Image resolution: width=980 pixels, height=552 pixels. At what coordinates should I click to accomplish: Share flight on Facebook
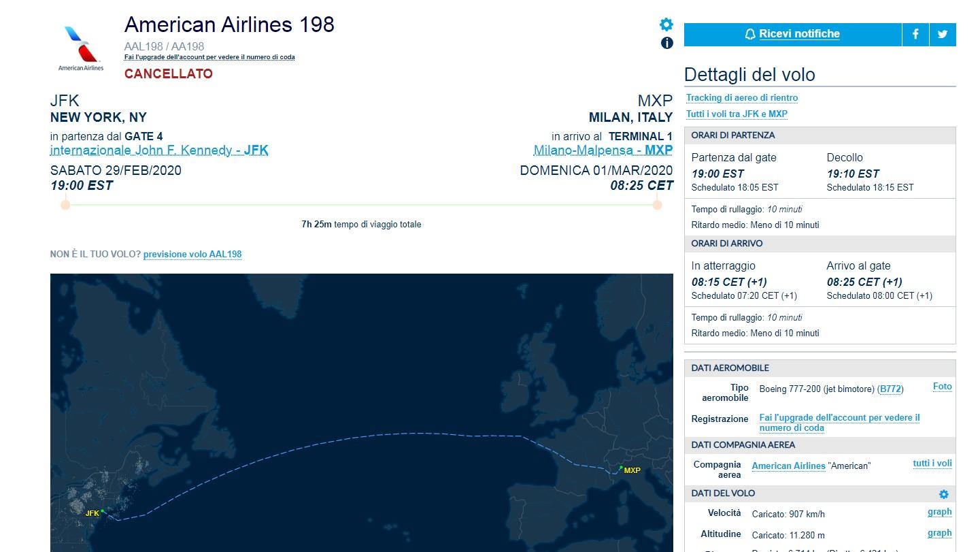point(915,34)
